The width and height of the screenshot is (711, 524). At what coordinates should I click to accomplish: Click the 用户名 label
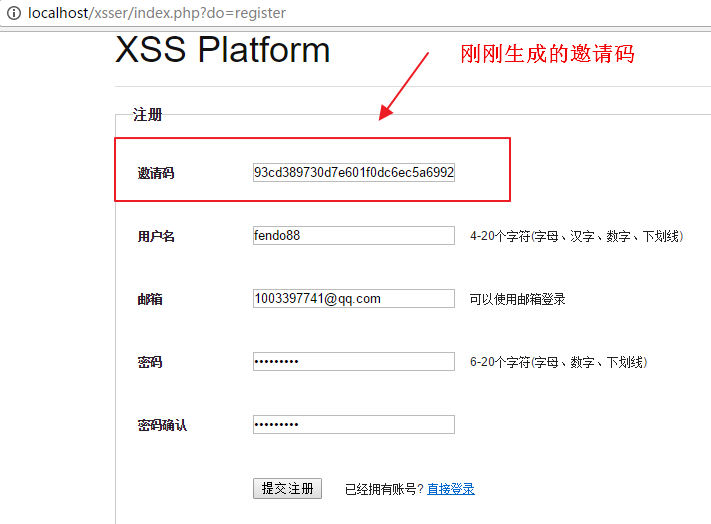click(156, 236)
